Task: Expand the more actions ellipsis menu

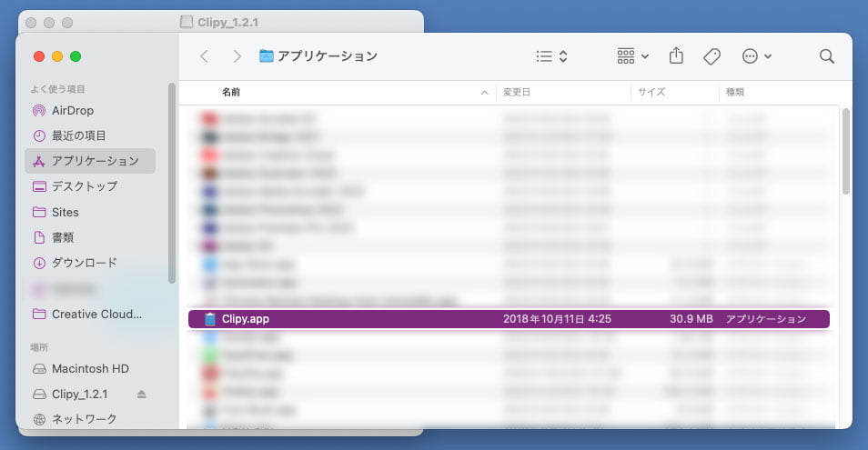Action: (x=756, y=56)
